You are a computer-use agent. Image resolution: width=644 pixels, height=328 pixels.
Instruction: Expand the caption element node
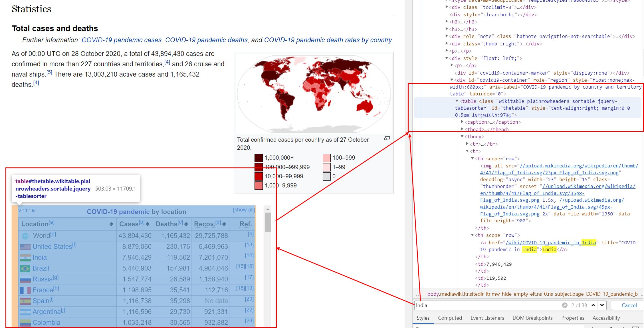(x=462, y=122)
